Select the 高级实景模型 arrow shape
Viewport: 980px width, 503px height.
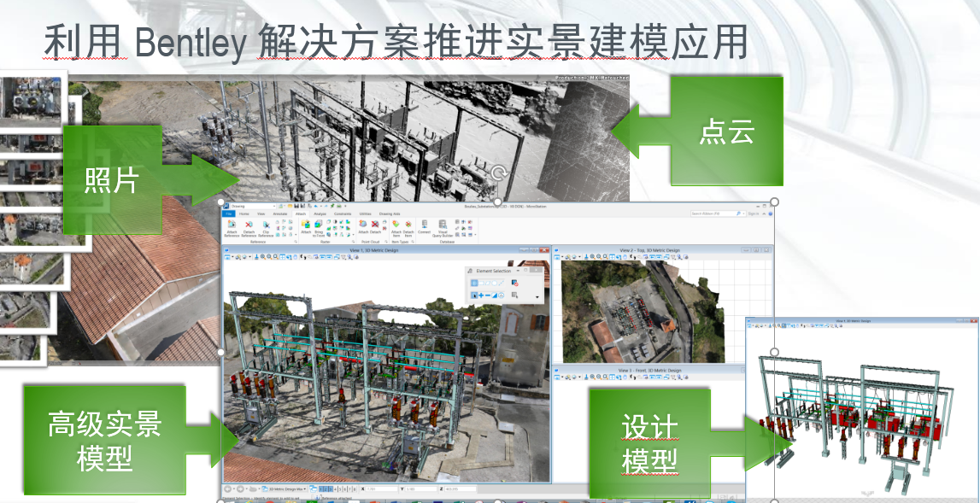(x=132, y=440)
